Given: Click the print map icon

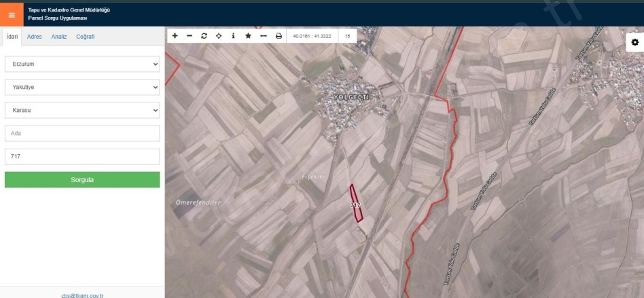Looking at the screenshot, I should coord(279,36).
